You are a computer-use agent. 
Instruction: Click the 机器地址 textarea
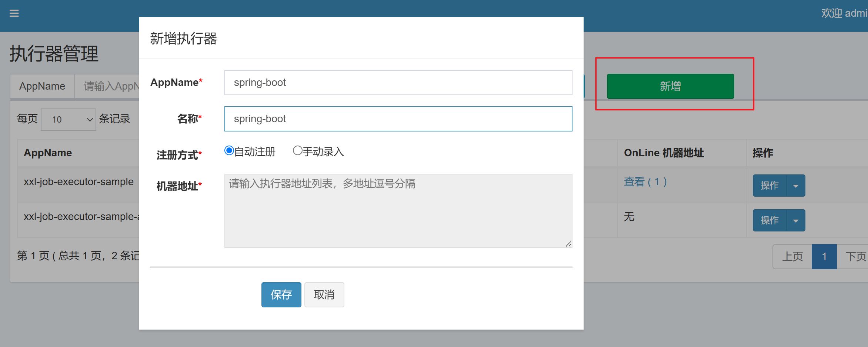coord(398,211)
